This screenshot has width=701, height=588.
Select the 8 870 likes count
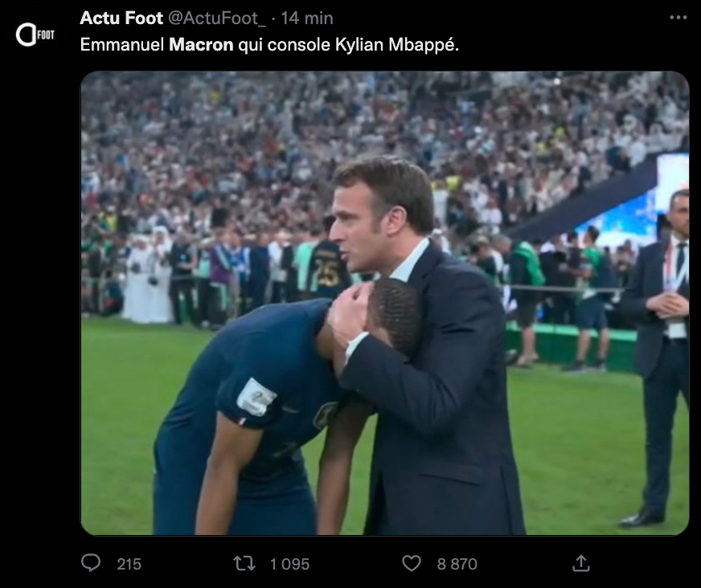click(x=457, y=564)
